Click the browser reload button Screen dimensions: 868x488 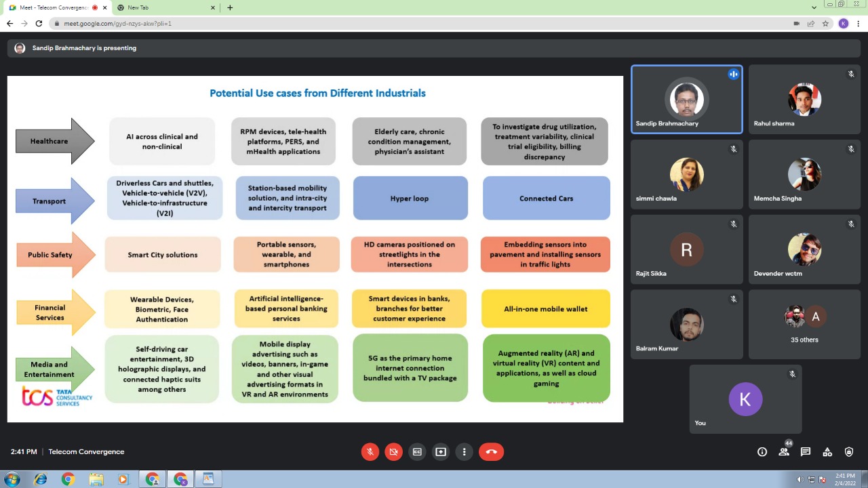click(39, 23)
